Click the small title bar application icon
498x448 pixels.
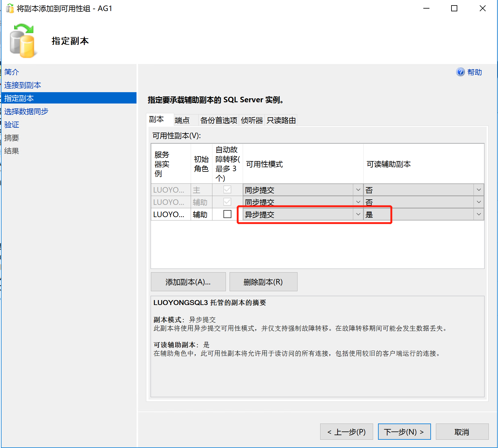[10, 9]
